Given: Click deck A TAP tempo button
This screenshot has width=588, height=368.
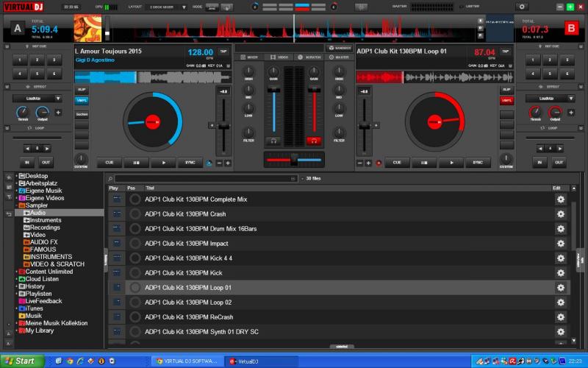Looking at the screenshot, I should click(223, 52).
